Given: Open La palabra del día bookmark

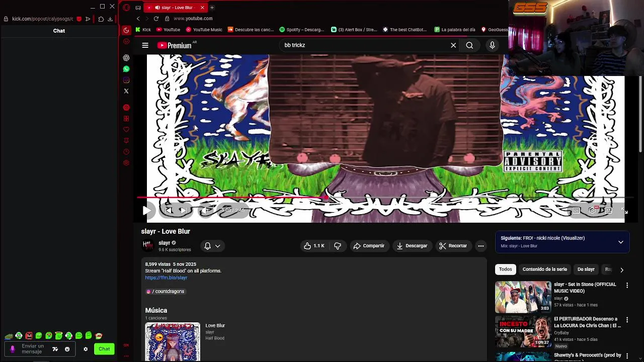Looking at the screenshot, I should (x=454, y=30).
